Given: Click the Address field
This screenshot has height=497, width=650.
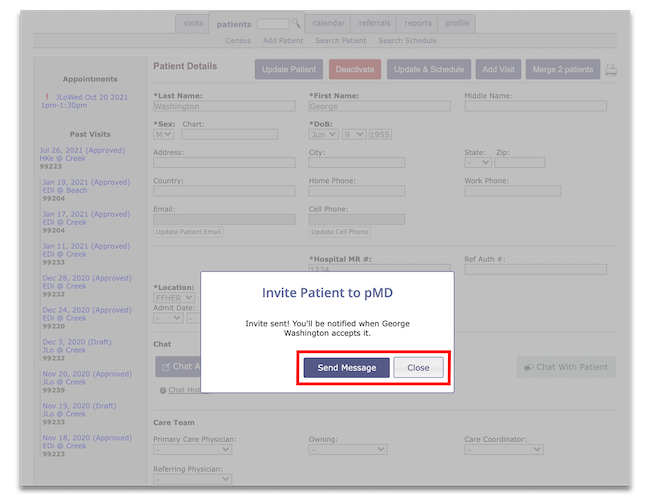Looking at the screenshot, I should tap(224, 162).
